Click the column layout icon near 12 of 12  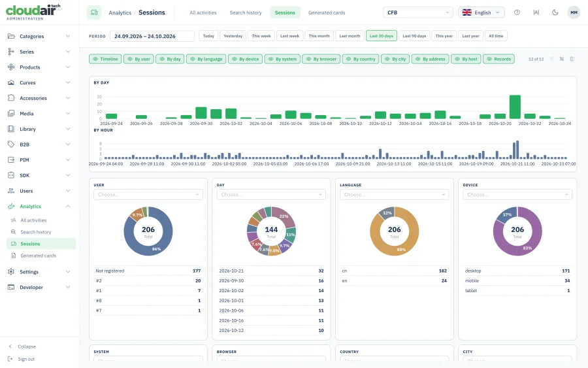pyautogui.click(x=572, y=59)
